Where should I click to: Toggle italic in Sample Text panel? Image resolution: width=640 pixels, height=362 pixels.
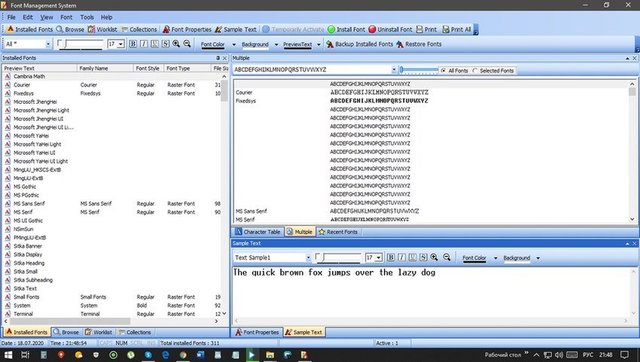[x=402, y=257]
